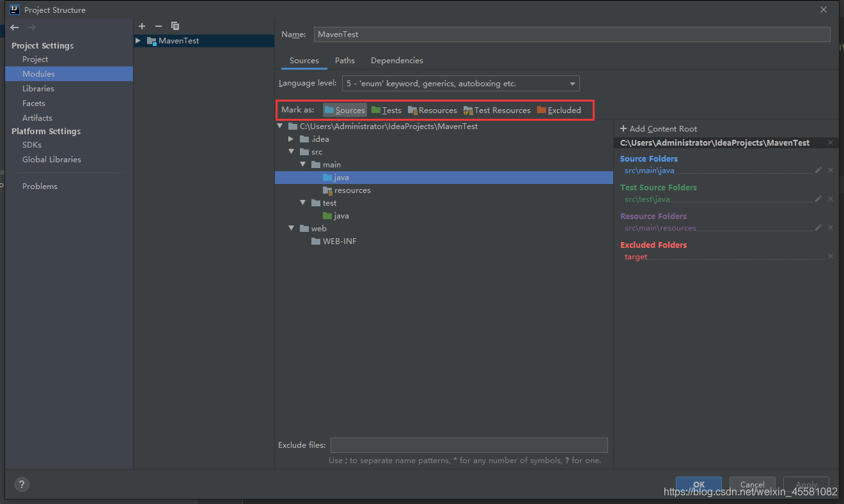Click the src\main\java source folder entry
The image size is (844, 504).
click(650, 171)
